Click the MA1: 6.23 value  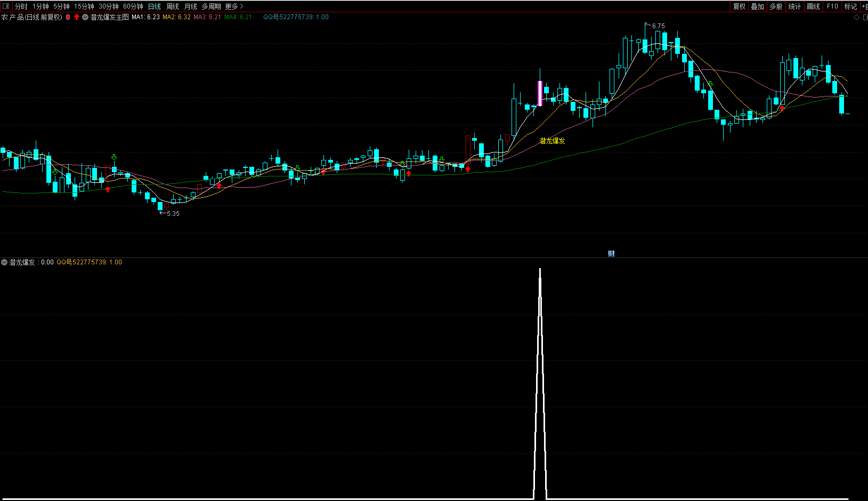pos(145,17)
